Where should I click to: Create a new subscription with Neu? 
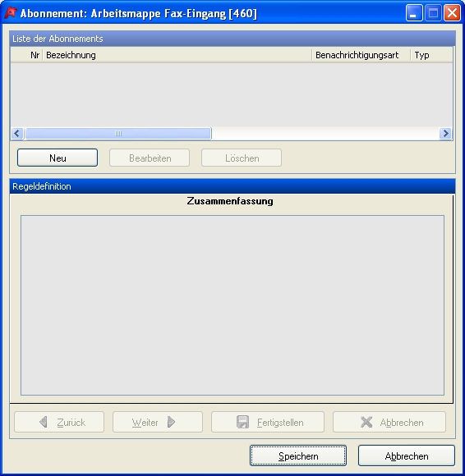(58, 158)
